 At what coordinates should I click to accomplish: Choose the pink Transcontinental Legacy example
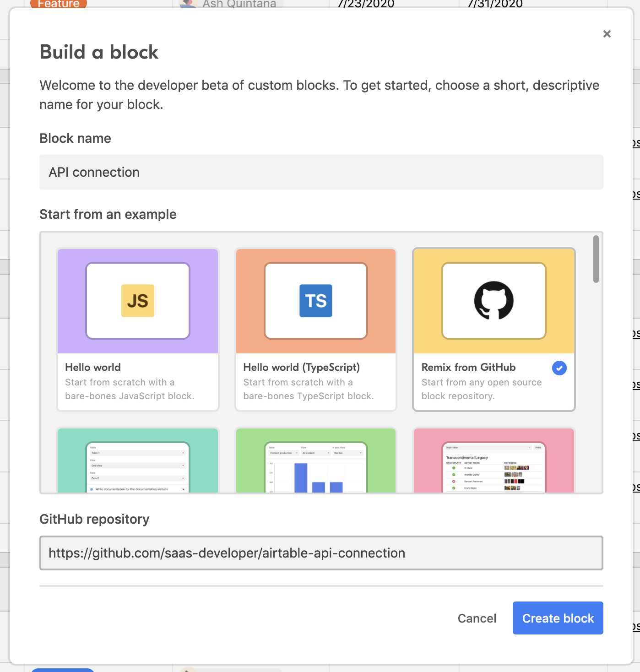point(494,460)
